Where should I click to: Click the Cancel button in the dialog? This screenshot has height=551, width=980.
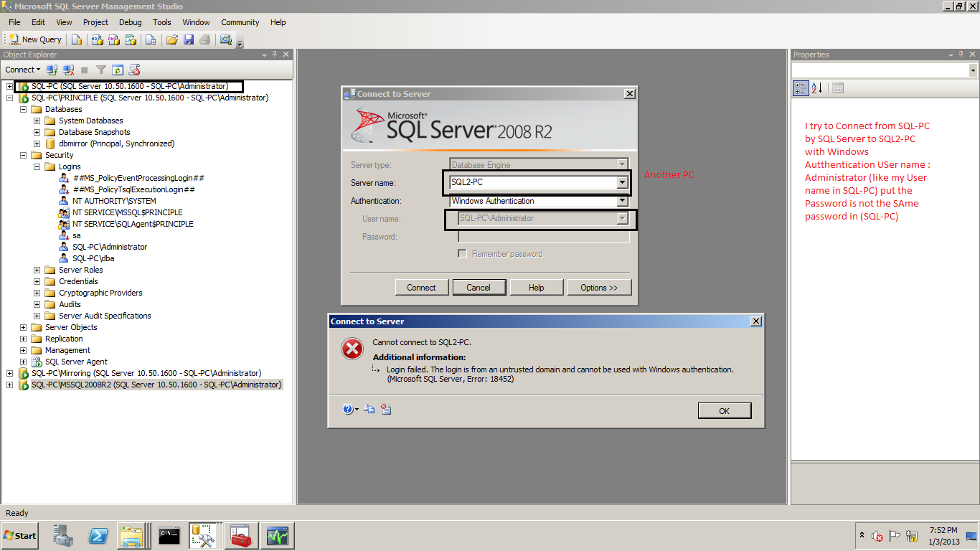(x=479, y=287)
